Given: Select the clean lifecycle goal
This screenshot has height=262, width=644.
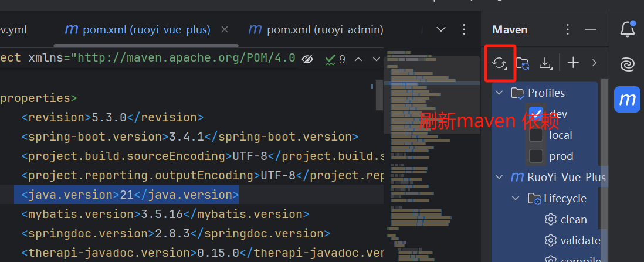Looking at the screenshot, I should tap(566, 220).
